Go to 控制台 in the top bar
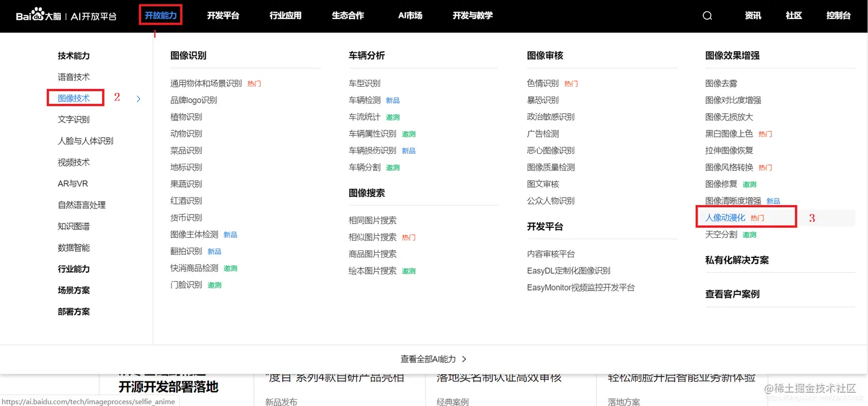 pos(838,16)
